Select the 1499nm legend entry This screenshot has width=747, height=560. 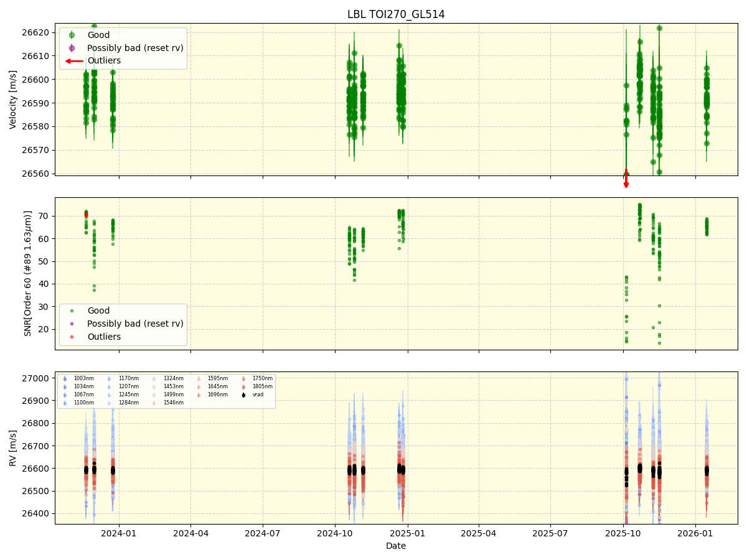pyautogui.click(x=174, y=394)
